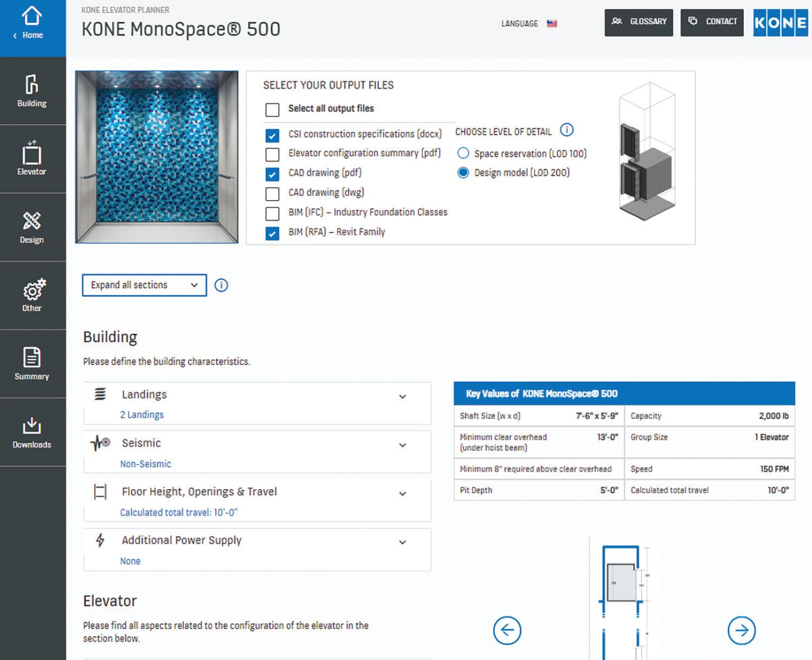Check Elevator configuration summary (pdf)
The width and height of the screenshot is (812, 660).
click(x=272, y=154)
